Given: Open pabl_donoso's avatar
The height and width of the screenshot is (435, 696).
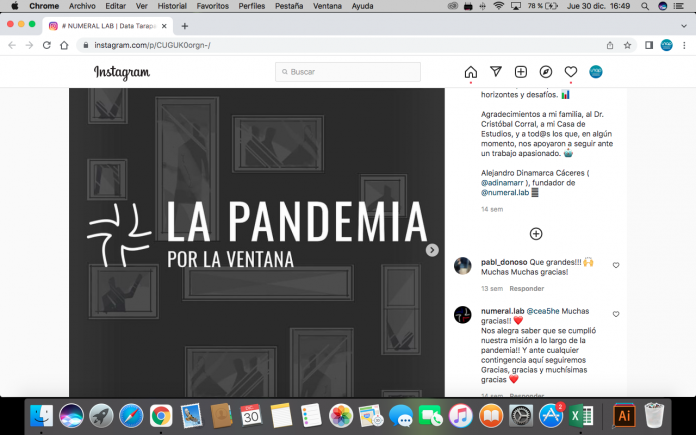Looking at the screenshot, I should coord(463,266).
